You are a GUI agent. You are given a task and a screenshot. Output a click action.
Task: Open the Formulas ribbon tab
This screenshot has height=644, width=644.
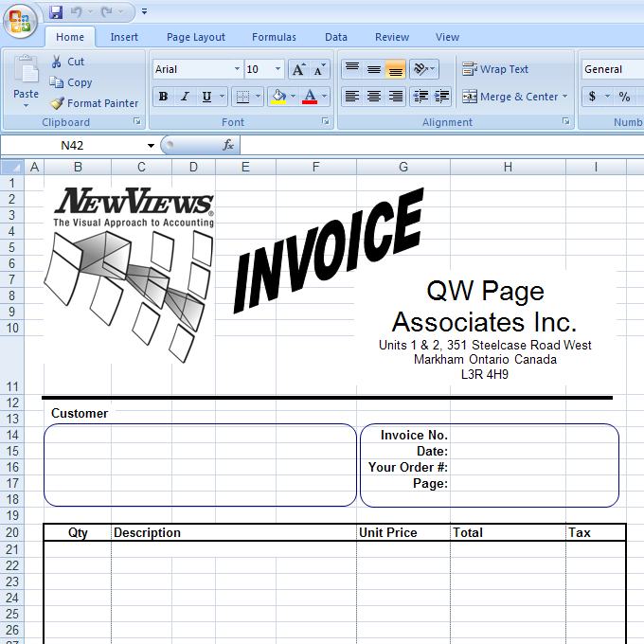pos(274,37)
